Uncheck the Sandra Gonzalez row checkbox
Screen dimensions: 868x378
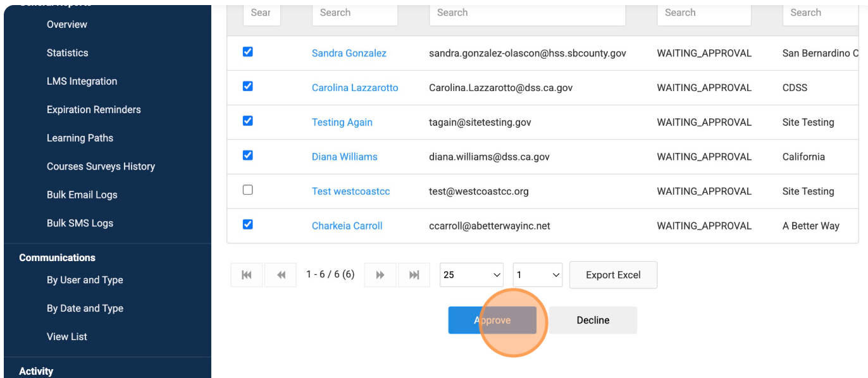click(248, 52)
